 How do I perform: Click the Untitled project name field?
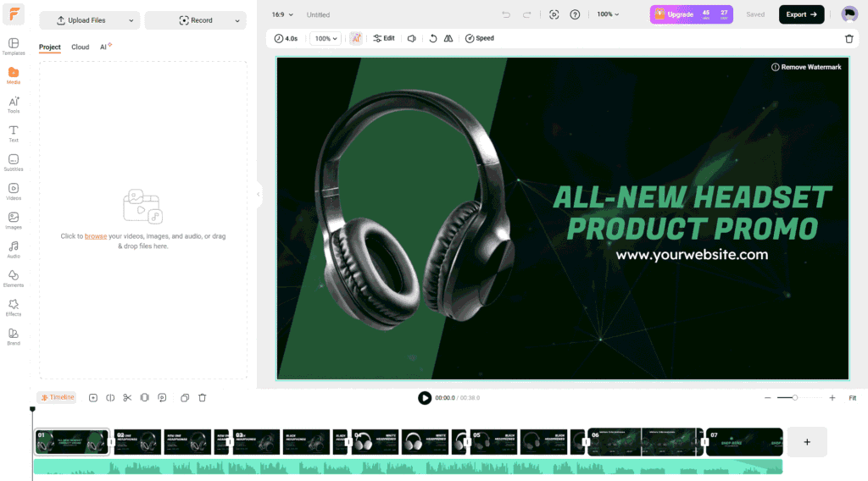coord(319,15)
